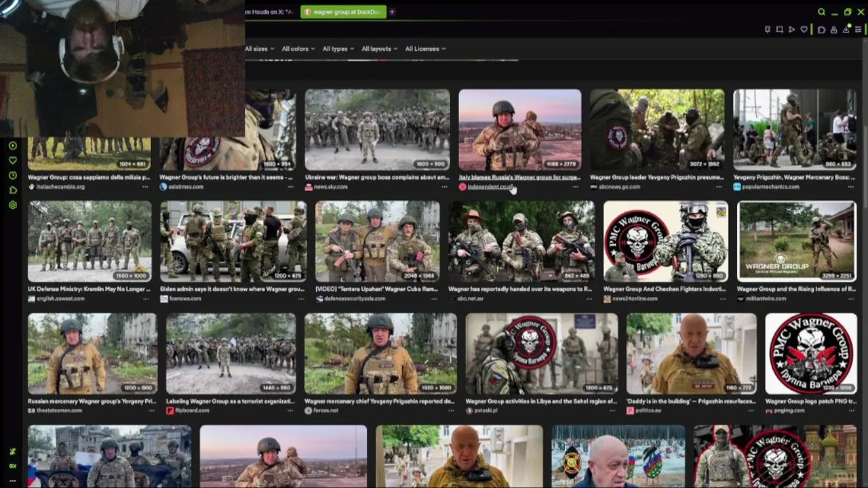Image resolution: width=868 pixels, height=488 pixels.
Task: Open the foxnews.com source link
Action: tap(185, 298)
